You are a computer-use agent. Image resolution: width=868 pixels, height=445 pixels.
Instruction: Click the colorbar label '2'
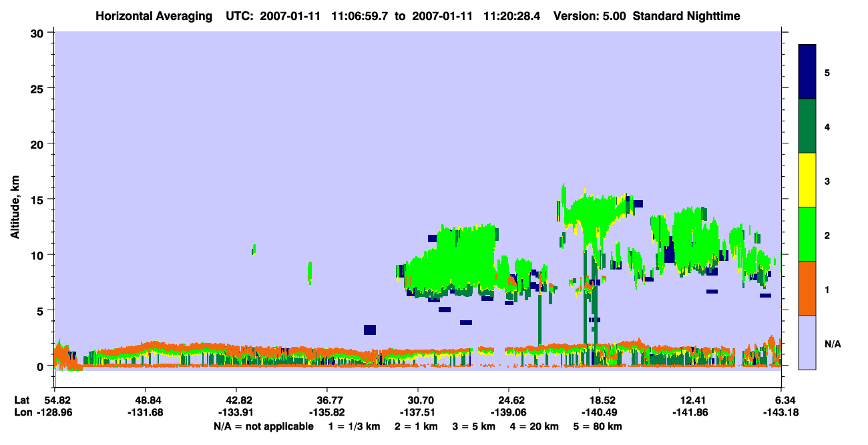click(x=827, y=235)
